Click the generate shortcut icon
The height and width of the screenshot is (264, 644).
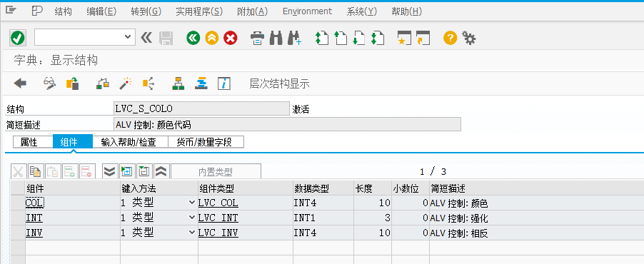click(x=423, y=39)
